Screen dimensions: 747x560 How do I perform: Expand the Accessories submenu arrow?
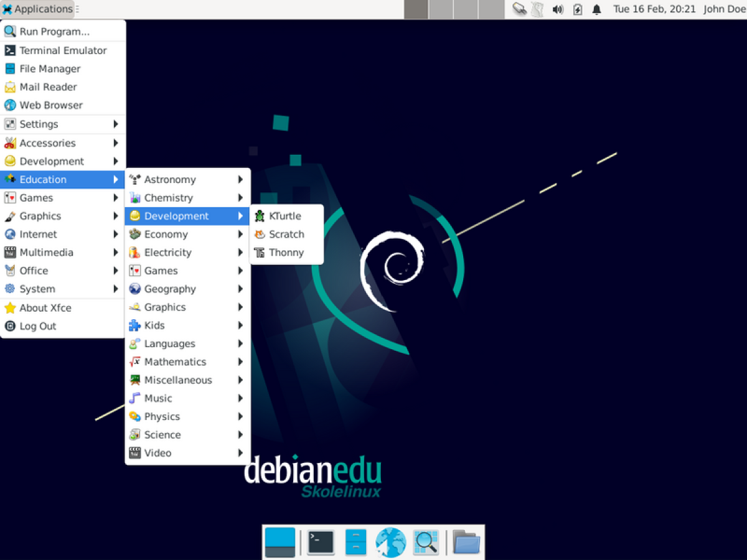click(116, 143)
